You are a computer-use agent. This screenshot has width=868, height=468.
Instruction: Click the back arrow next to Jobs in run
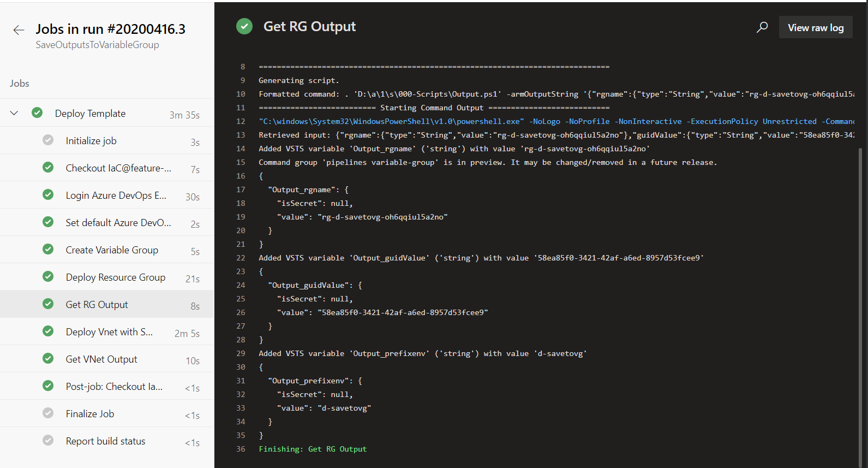coord(19,30)
